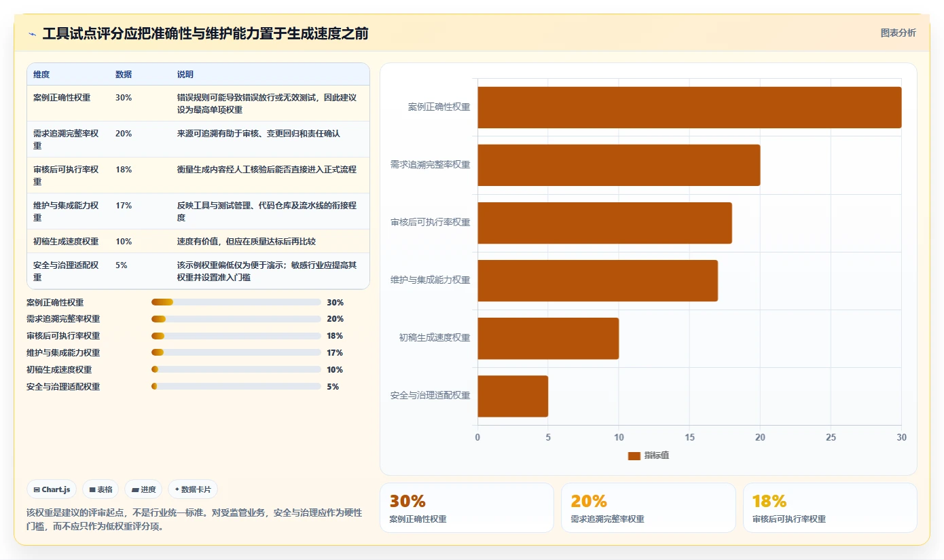Click the 审核后可执行率权重 progress bar
This screenshot has height=560, width=944.
tap(236, 336)
